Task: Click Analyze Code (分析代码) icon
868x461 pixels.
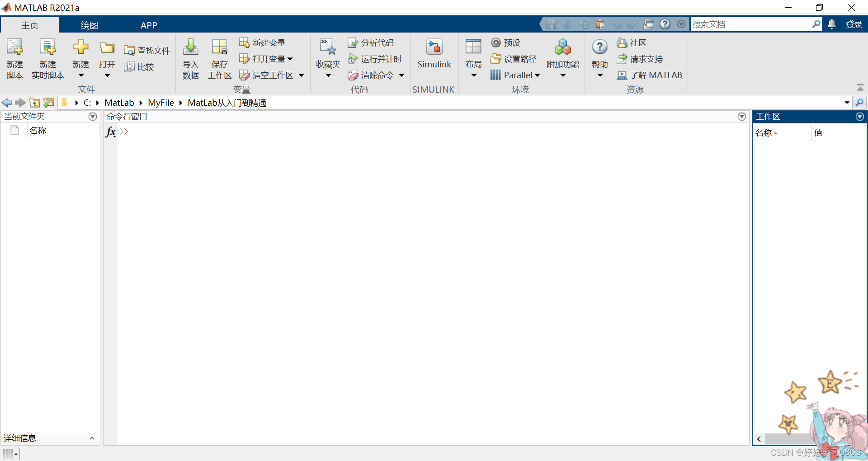Action: click(353, 42)
